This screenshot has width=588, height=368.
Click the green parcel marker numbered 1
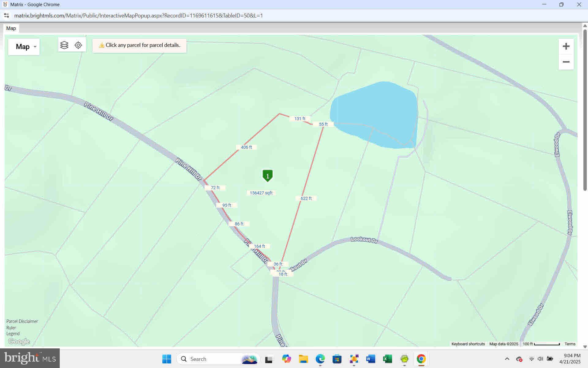267,176
